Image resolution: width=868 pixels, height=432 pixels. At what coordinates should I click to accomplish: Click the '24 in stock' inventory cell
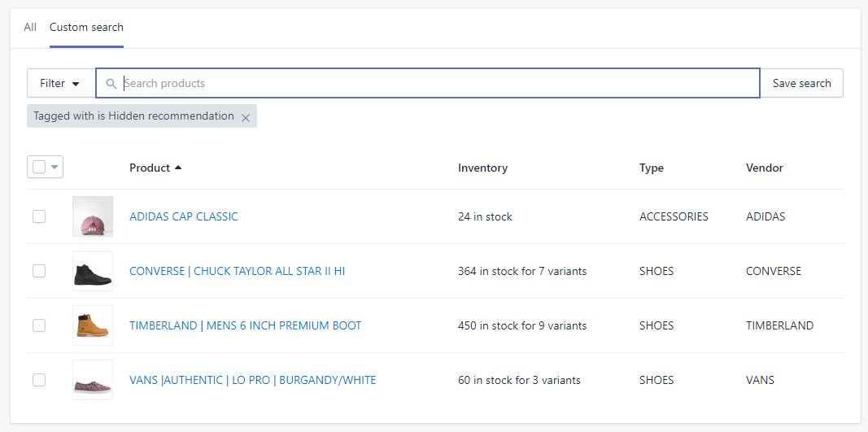pyautogui.click(x=485, y=216)
